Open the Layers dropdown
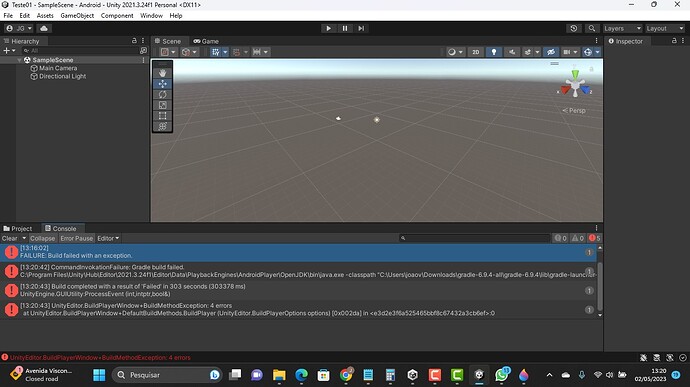This screenshot has height=387, width=690. (622, 28)
